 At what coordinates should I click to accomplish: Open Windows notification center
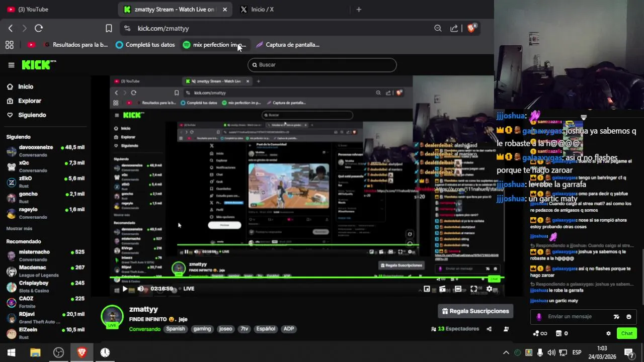629,352
